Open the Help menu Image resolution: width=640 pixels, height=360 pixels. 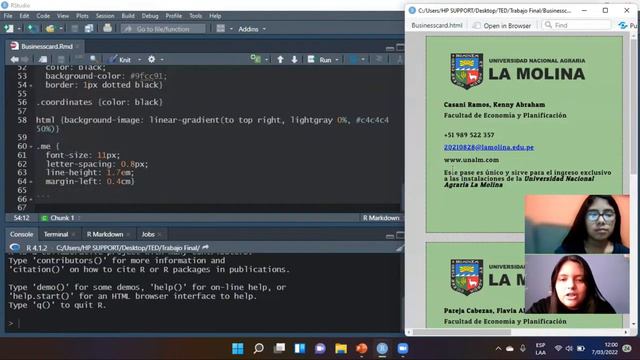pyautogui.click(x=215, y=16)
